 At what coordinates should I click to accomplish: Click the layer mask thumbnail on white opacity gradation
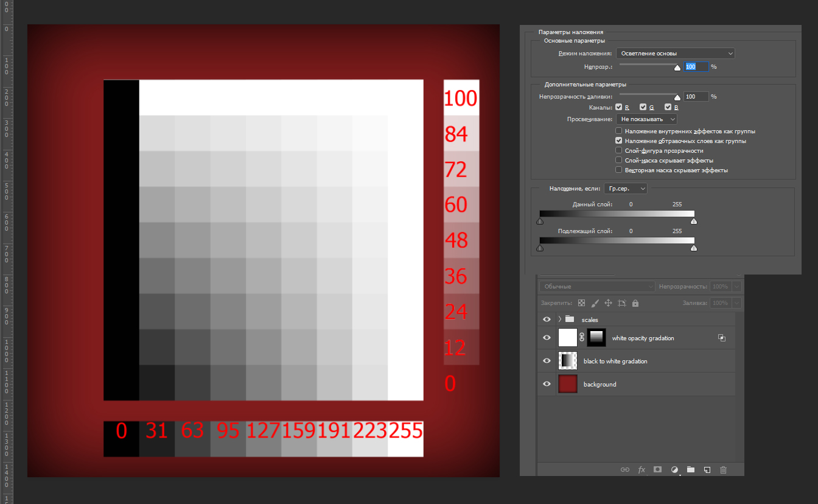click(x=596, y=338)
